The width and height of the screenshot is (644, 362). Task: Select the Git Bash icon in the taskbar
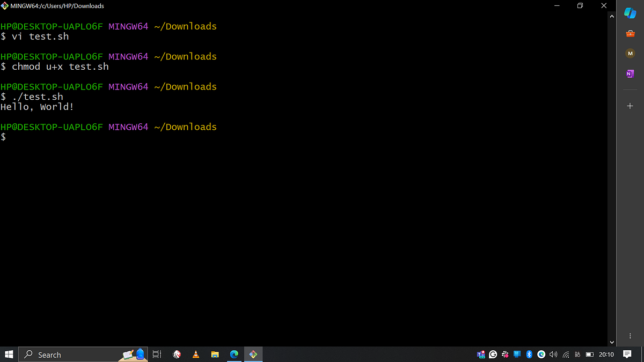(x=253, y=354)
